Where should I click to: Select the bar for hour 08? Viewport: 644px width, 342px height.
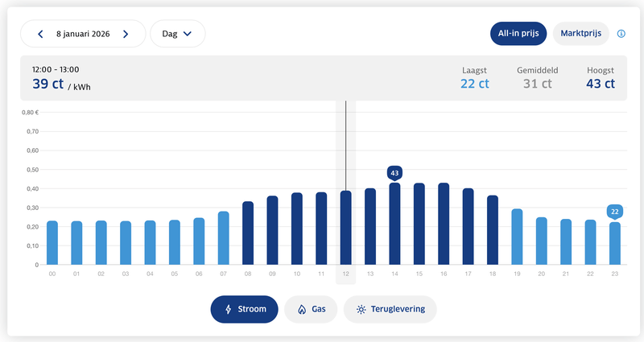click(x=248, y=233)
